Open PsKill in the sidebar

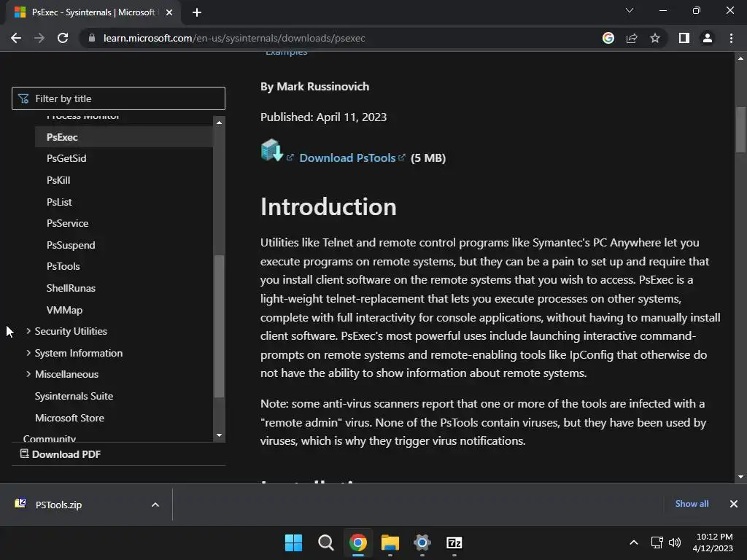58,181
